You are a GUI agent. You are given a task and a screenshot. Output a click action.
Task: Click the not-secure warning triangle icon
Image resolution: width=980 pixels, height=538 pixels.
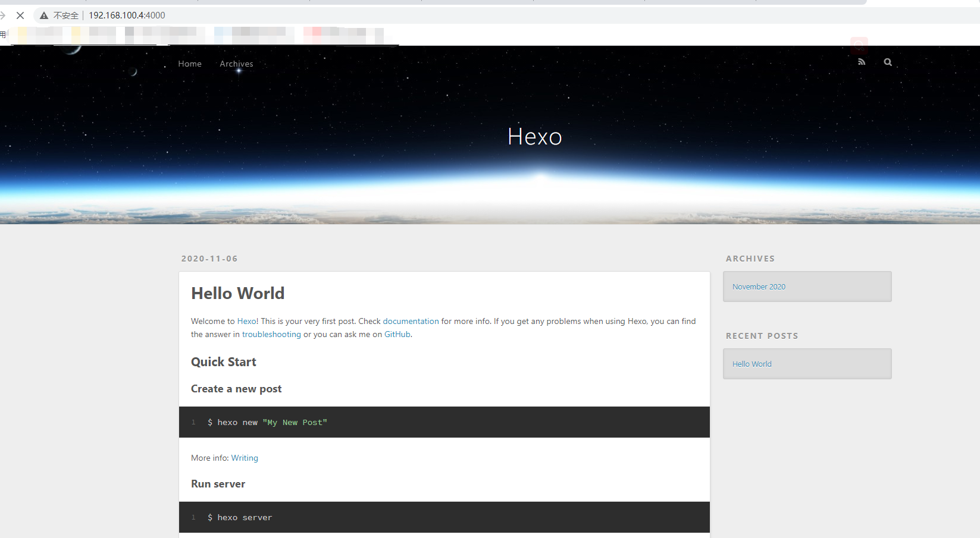click(x=44, y=15)
